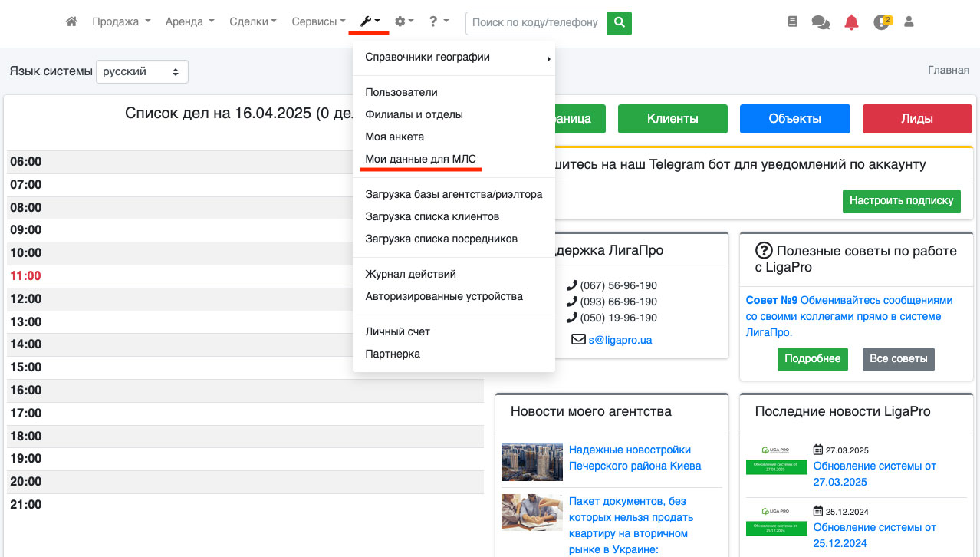Image resolution: width=980 pixels, height=557 pixels.
Task: Expand the Продажа dropdown menu
Action: coord(121,22)
